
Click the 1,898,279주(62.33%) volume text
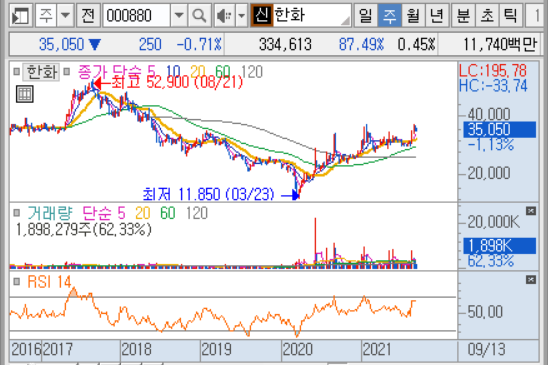(x=84, y=230)
